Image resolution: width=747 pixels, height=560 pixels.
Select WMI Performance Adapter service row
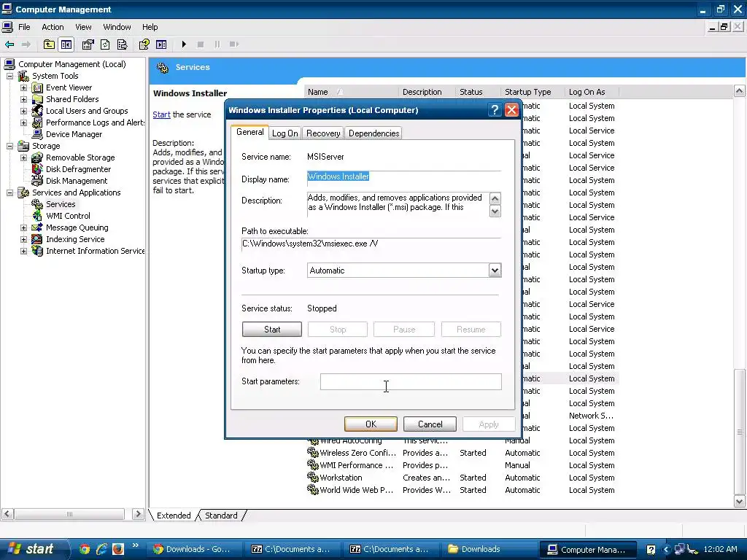point(461,464)
